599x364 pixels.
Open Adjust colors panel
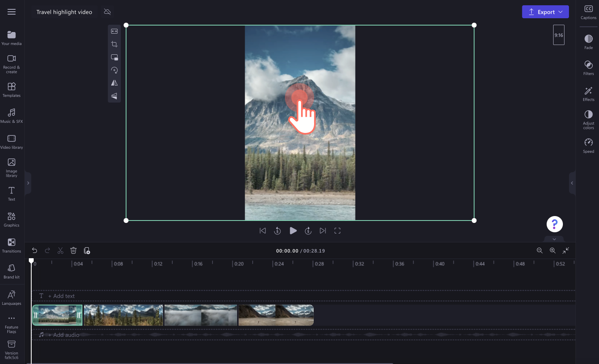pyautogui.click(x=588, y=120)
